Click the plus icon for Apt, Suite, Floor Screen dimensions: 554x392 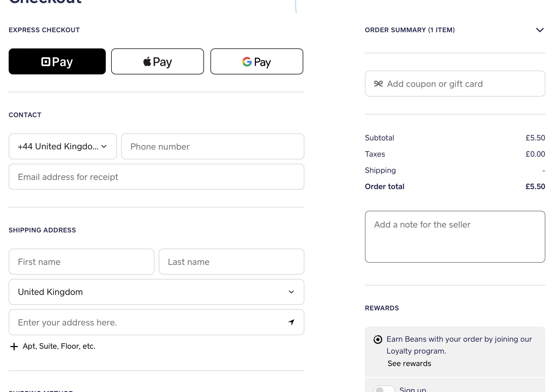(14, 347)
